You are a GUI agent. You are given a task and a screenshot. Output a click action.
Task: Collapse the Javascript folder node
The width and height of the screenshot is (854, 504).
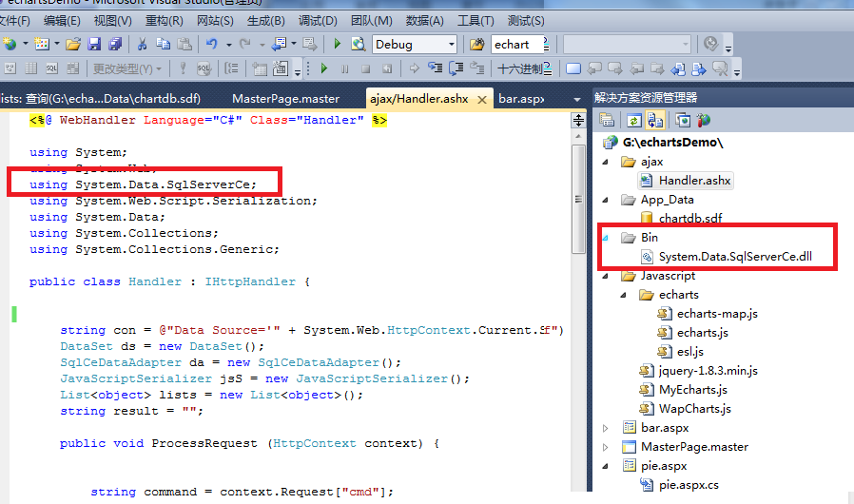pos(606,276)
